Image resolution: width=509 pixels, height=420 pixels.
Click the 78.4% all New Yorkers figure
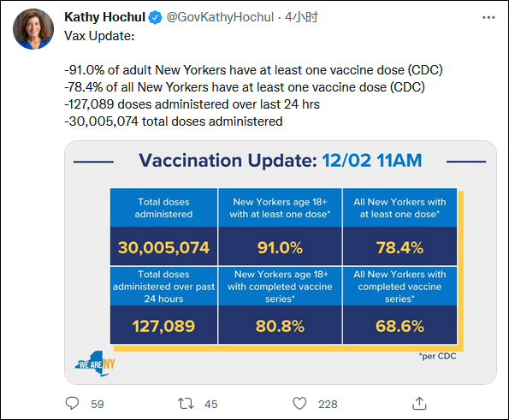tap(400, 247)
